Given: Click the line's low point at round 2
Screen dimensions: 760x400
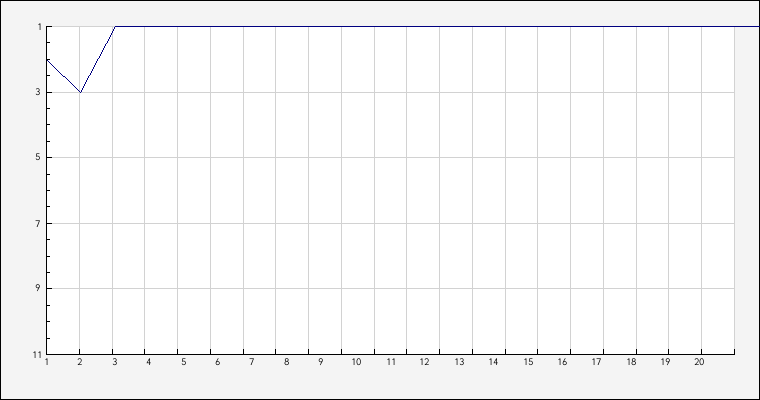Looking at the screenshot, I should (80, 92).
